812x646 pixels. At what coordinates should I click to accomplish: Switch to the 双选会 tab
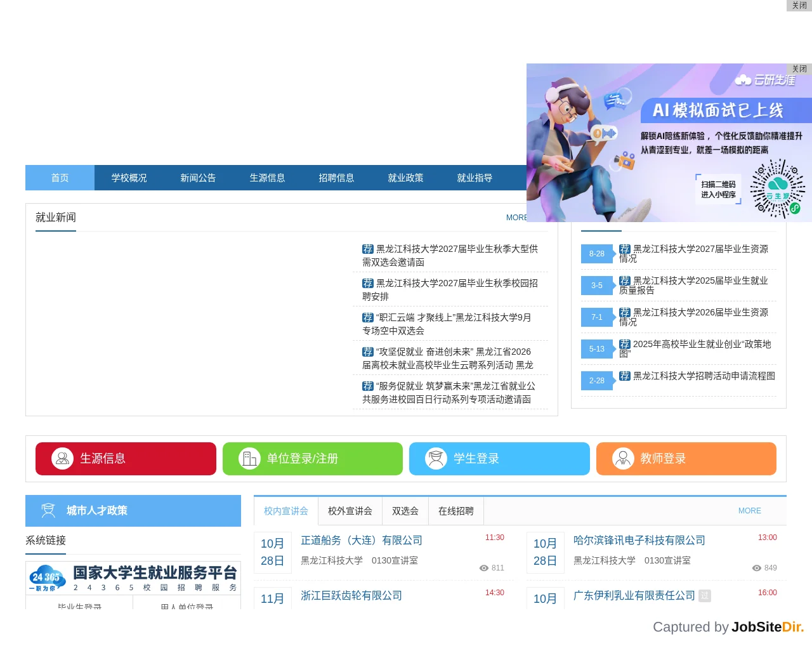tap(405, 511)
